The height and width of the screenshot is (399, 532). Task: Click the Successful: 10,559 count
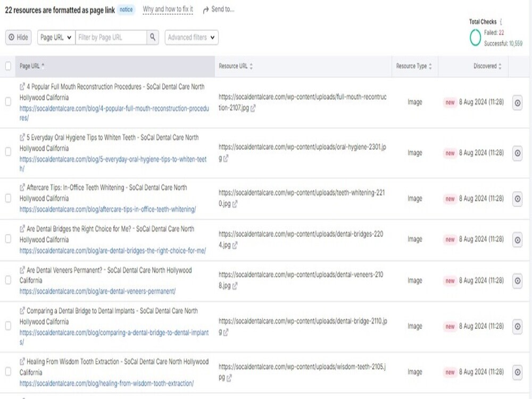(x=503, y=44)
